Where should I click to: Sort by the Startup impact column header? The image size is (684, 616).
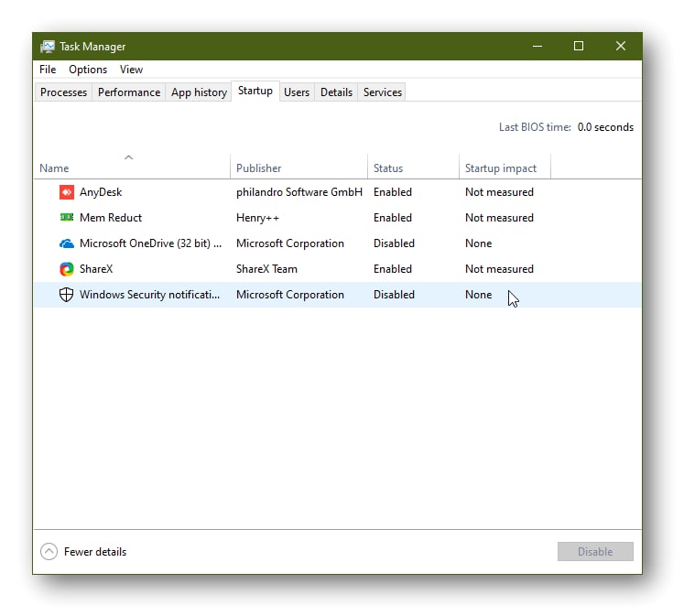pyautogui.click(x=505, y=166)
